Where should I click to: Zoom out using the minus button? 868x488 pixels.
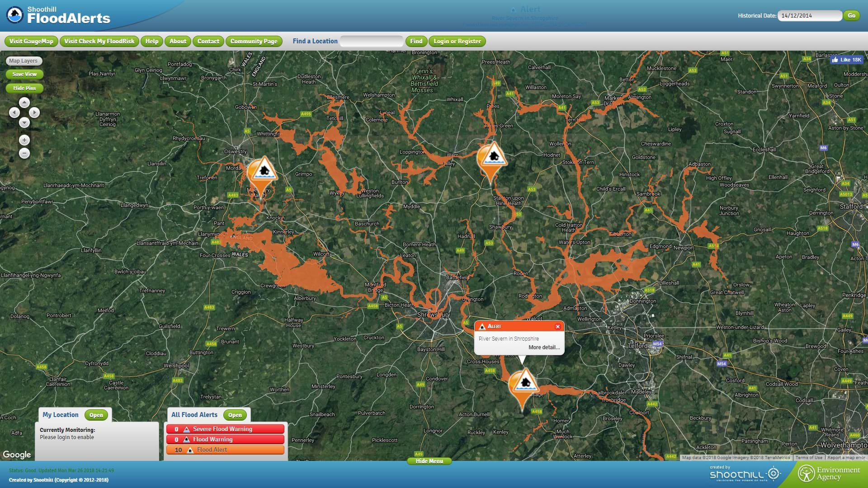point(24,153)
